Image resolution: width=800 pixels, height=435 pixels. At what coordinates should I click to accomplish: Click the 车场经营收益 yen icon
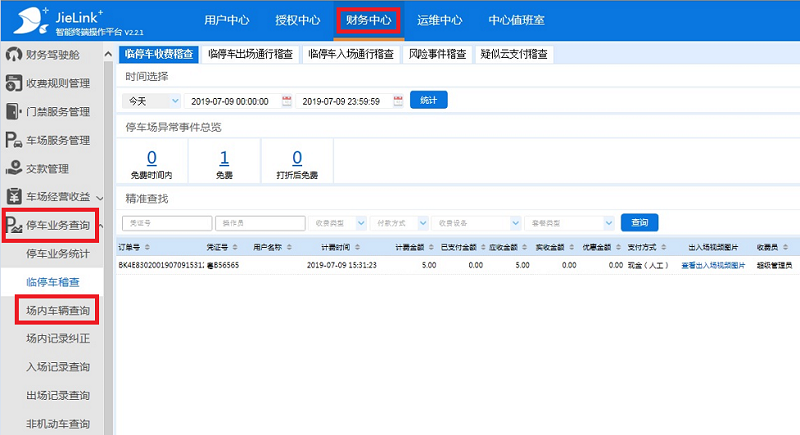coord(14,196)
